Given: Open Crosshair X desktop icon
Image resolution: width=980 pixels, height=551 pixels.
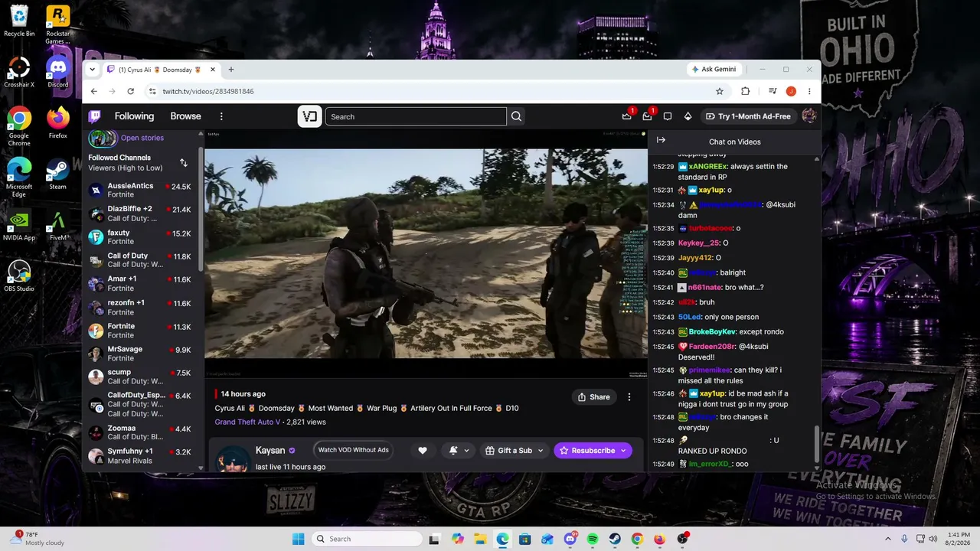Looking at the screenshot, I should (x=19, y=73).
